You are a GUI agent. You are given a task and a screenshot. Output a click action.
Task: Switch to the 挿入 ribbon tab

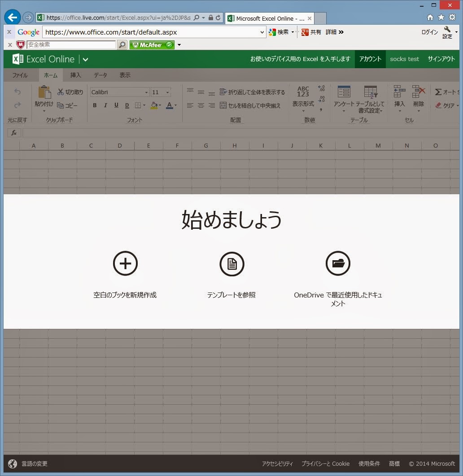[x=76, y=75]
